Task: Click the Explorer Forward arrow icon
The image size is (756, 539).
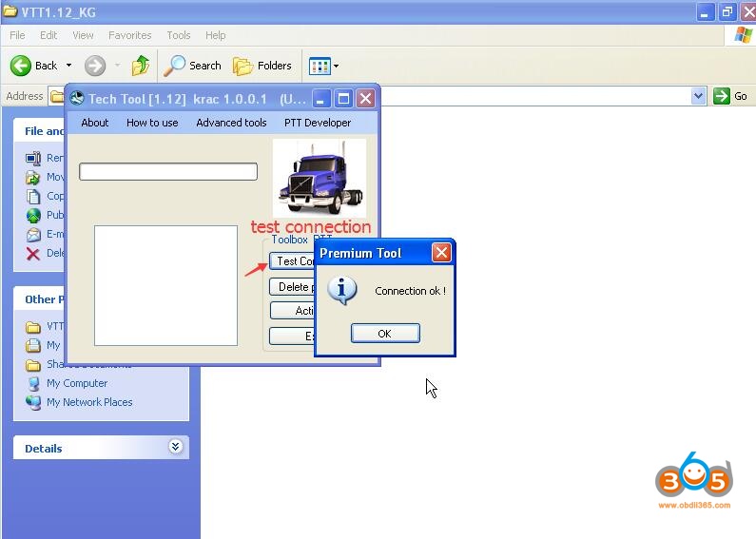Action: (x=95, y=65)
